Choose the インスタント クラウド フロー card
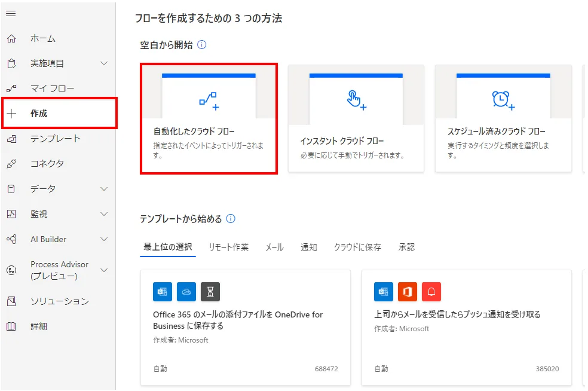Screen dimensions: 588x391 [x=356, y=118]
